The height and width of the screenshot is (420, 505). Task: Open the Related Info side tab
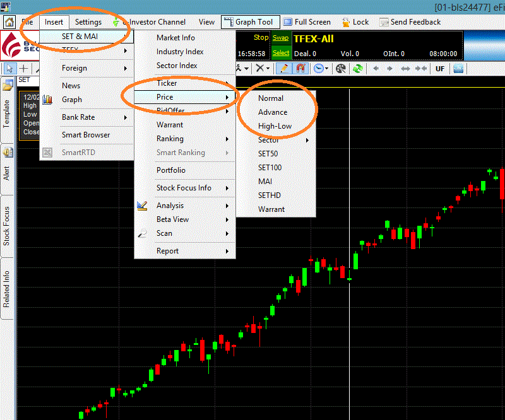6,289
